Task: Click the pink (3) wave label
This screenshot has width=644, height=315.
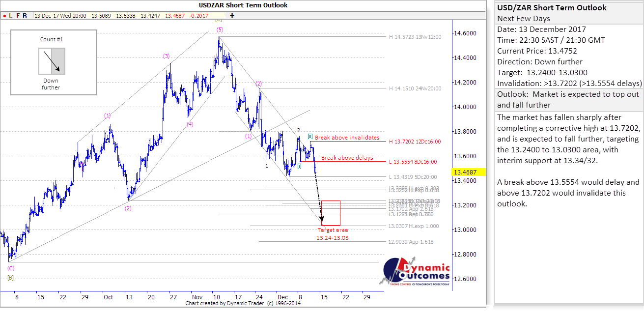Action: [167, 56]
